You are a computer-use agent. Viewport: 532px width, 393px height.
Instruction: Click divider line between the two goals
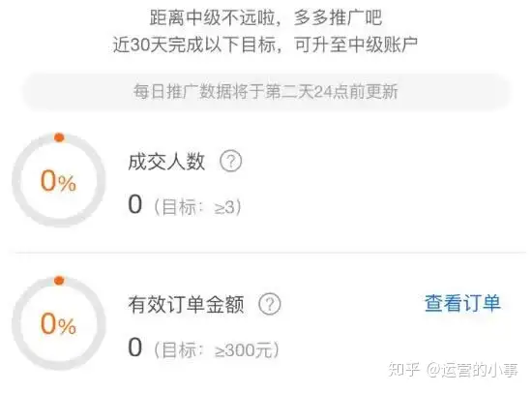tap(266, 253)
